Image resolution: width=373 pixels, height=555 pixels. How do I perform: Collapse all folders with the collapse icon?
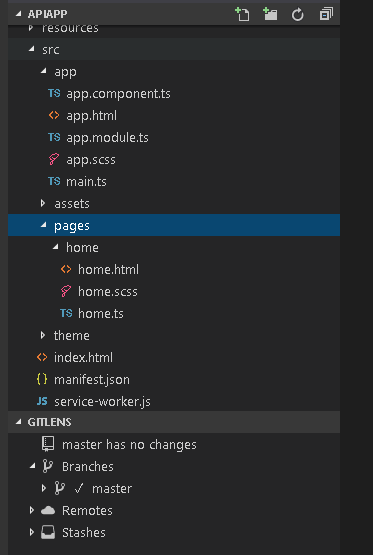(326, 14)
